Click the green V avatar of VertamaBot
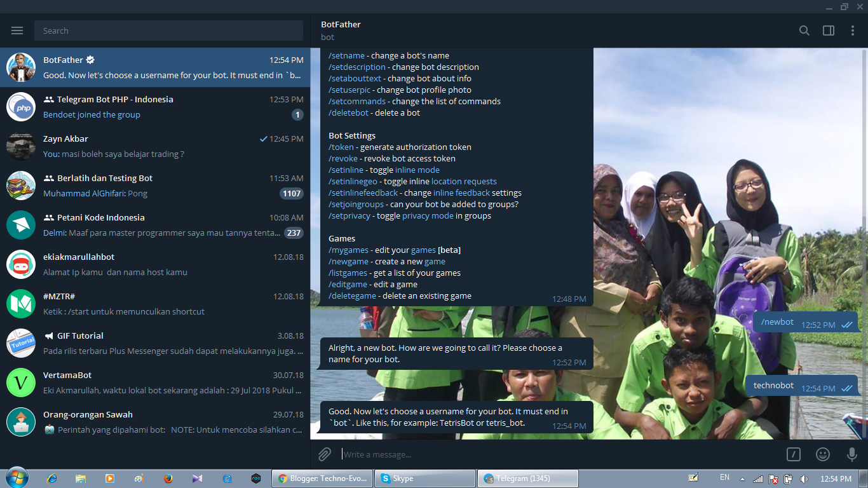 [x=21, y=383]
